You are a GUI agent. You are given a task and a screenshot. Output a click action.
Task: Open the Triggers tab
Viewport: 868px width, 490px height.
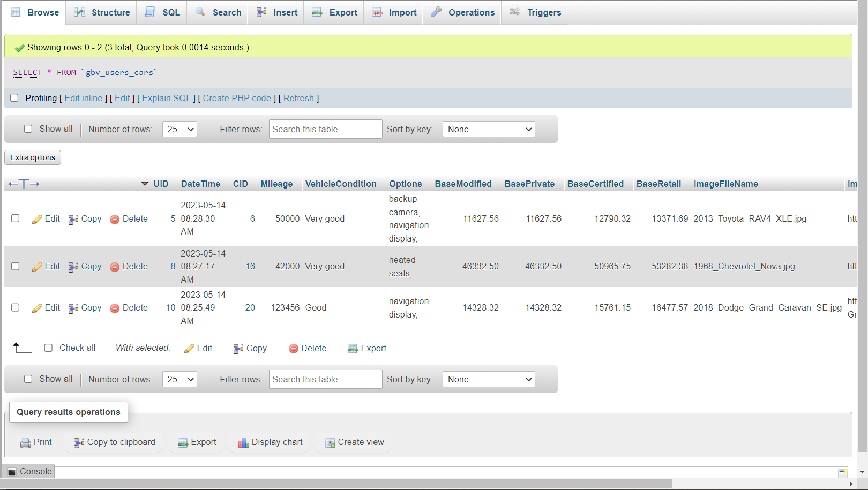pyautogui.click(x=535, y=12)
